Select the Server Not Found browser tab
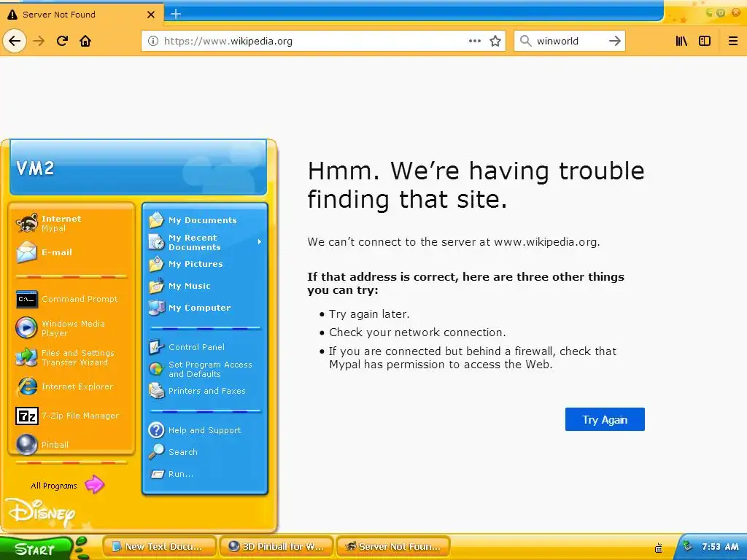 pyautogui.click(x=81, y=15)
